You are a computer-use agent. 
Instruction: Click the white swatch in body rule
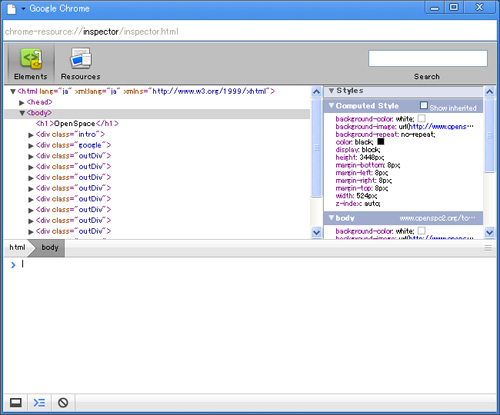tap(422, 231)
